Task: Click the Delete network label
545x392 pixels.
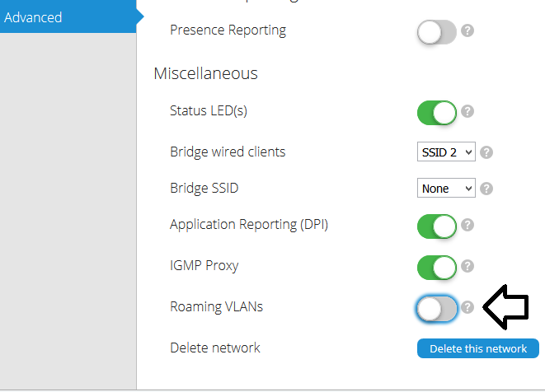Action: (x=215, y=348)
